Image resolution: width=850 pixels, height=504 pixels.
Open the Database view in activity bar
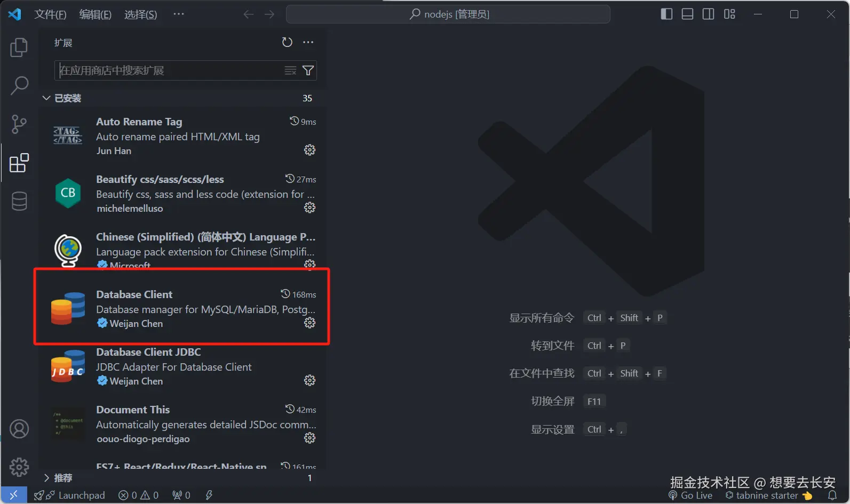[x=19, y=201]
